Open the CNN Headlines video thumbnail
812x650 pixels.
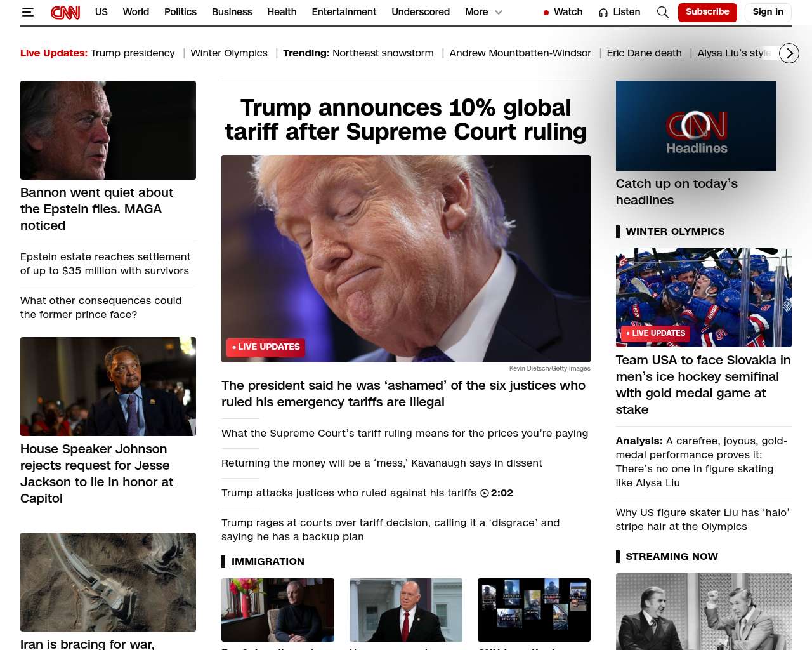point(696,126)
